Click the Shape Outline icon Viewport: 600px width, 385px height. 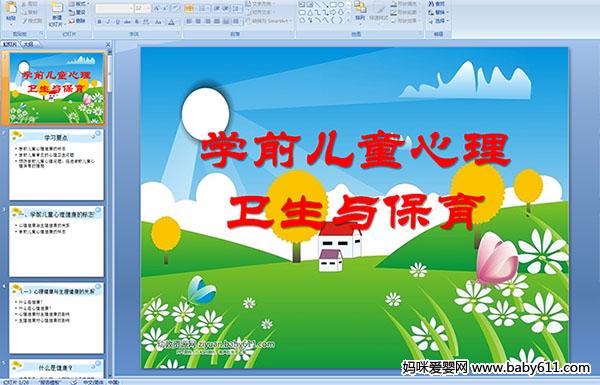(x=394, y=13)
